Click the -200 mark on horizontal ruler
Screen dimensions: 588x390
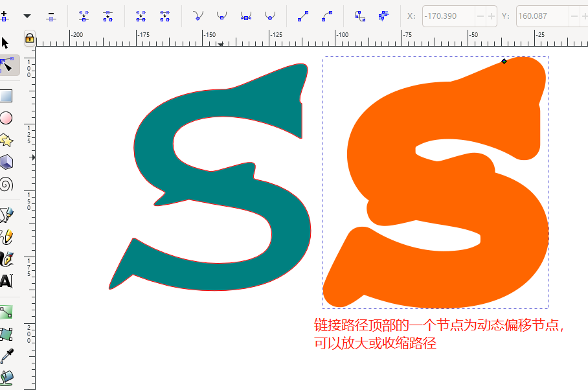(77, 35)
